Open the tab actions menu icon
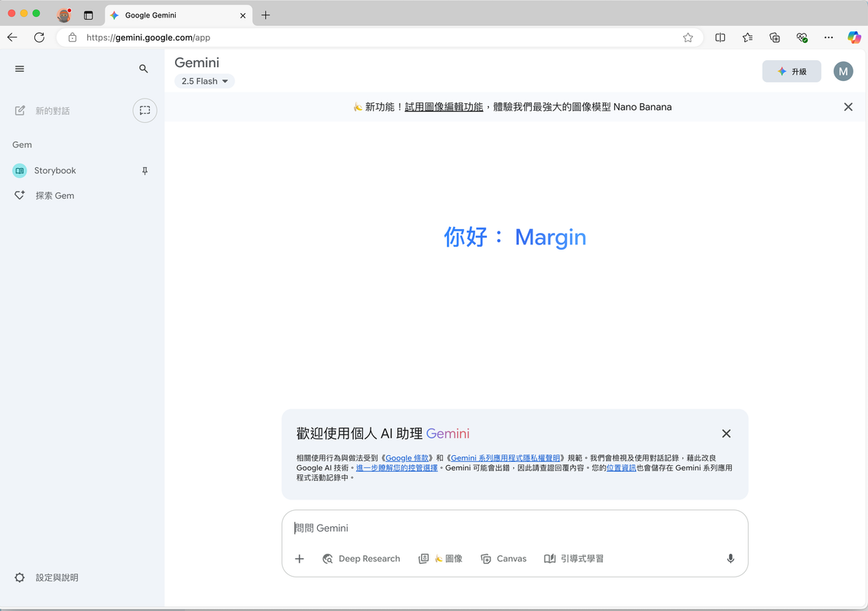The height and width of the screenshot is (611, 868). point(89,15)
